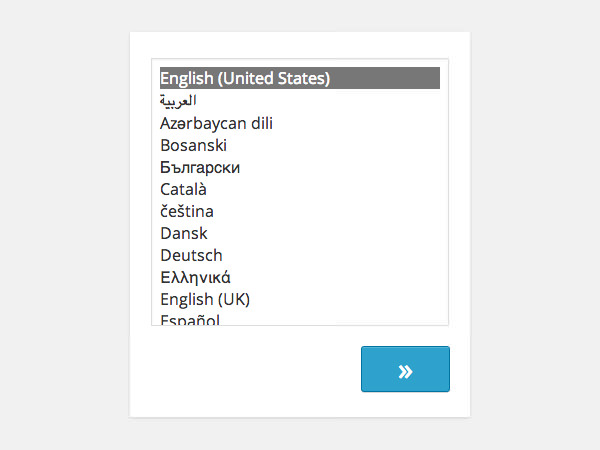
Task: Select čeština language option
Action: (x=186, y=211)
